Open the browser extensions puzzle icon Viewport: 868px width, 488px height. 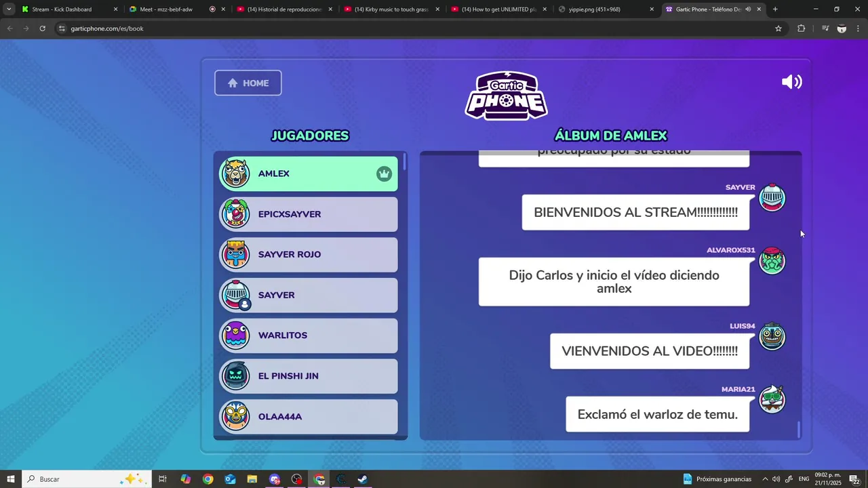coord(801,28)
